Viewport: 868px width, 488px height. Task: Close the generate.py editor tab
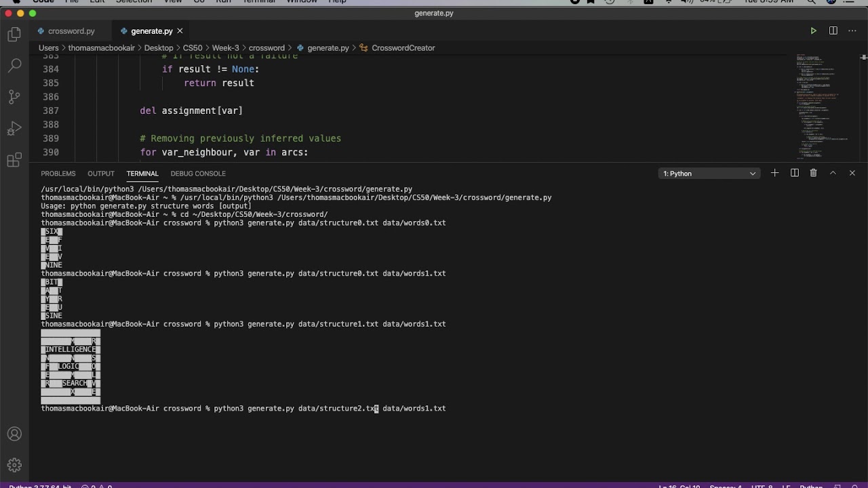(180, 31)
